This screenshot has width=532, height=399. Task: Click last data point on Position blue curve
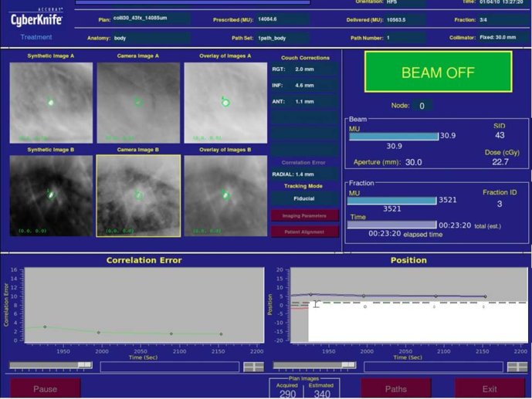pos(486,296)
